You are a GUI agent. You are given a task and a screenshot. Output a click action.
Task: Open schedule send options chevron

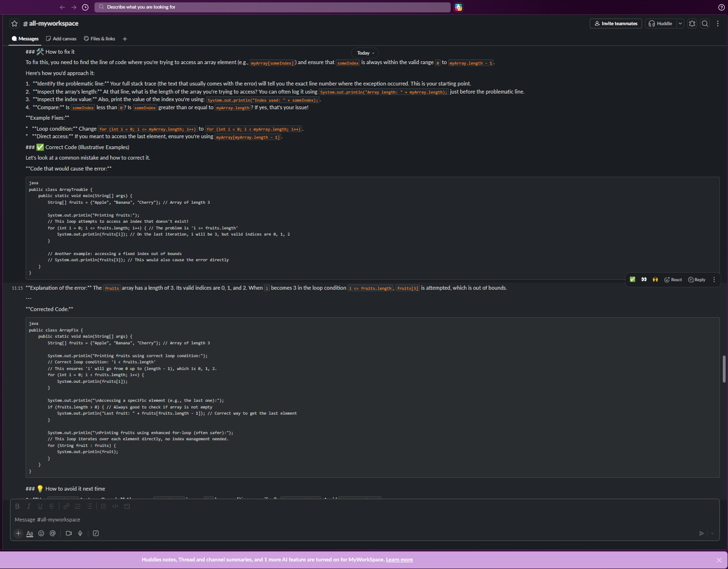click(712, 533)
